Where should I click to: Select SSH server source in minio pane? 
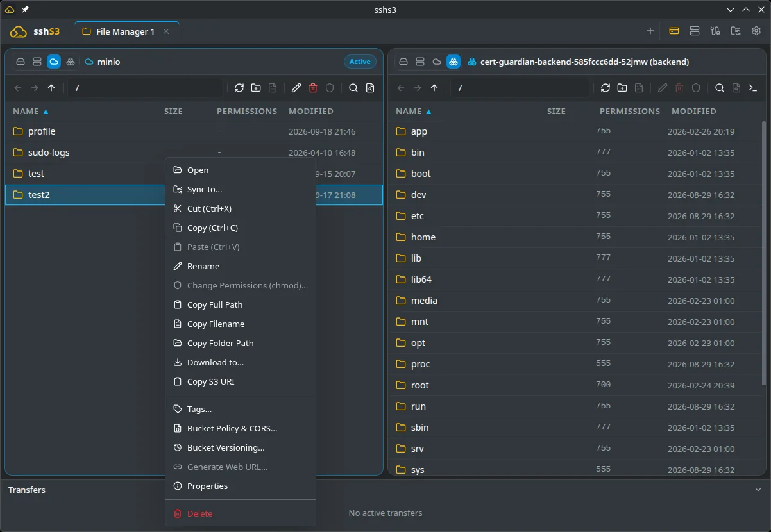pos(37,62)
